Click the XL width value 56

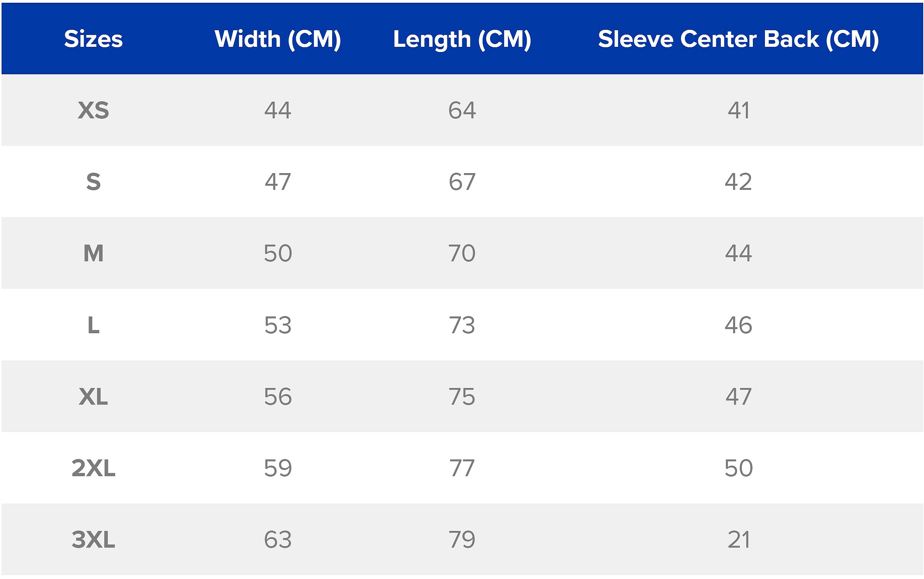(x=278, y=396)
